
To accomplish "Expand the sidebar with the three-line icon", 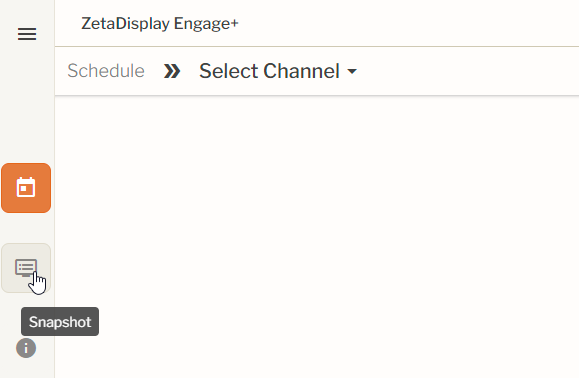I will click(x=27, y=34).
